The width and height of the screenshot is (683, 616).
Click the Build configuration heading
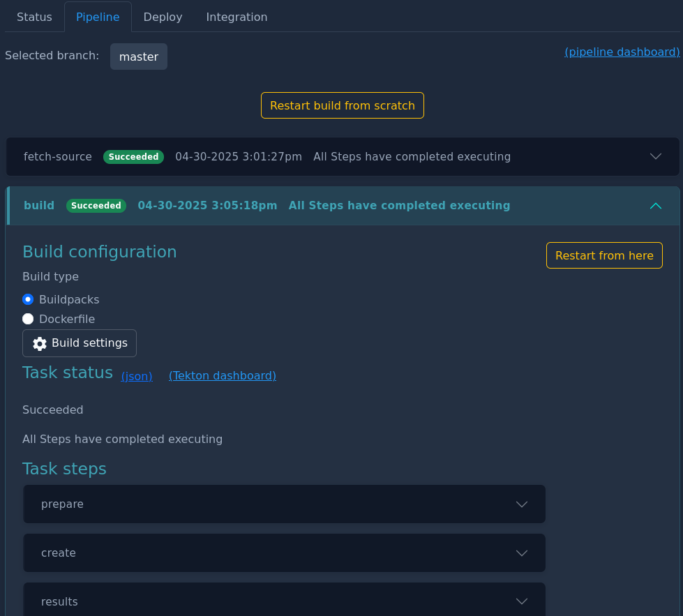point(100,252)
